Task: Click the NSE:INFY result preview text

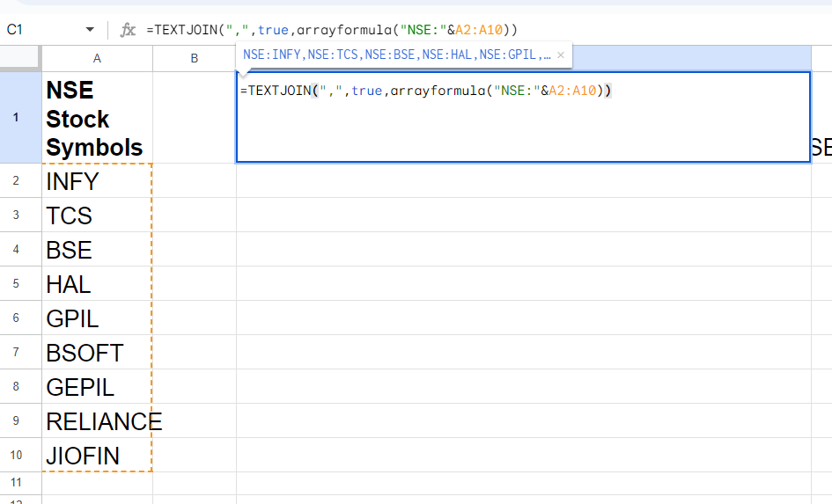Action: coord(396,55)
